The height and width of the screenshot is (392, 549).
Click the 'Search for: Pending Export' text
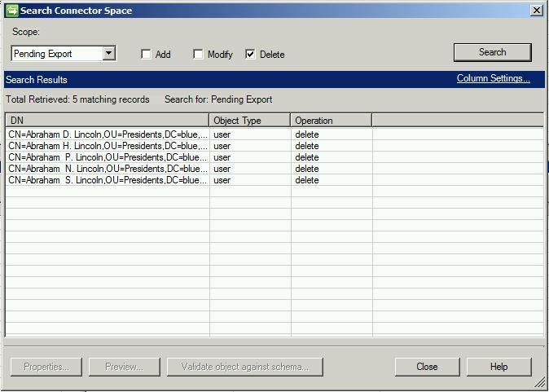[218, 99]
